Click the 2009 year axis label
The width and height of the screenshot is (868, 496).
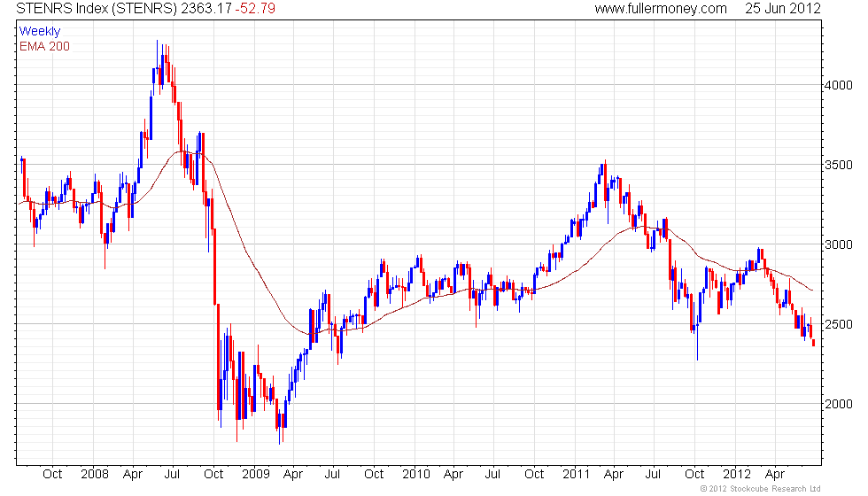[x=255, y=474]
